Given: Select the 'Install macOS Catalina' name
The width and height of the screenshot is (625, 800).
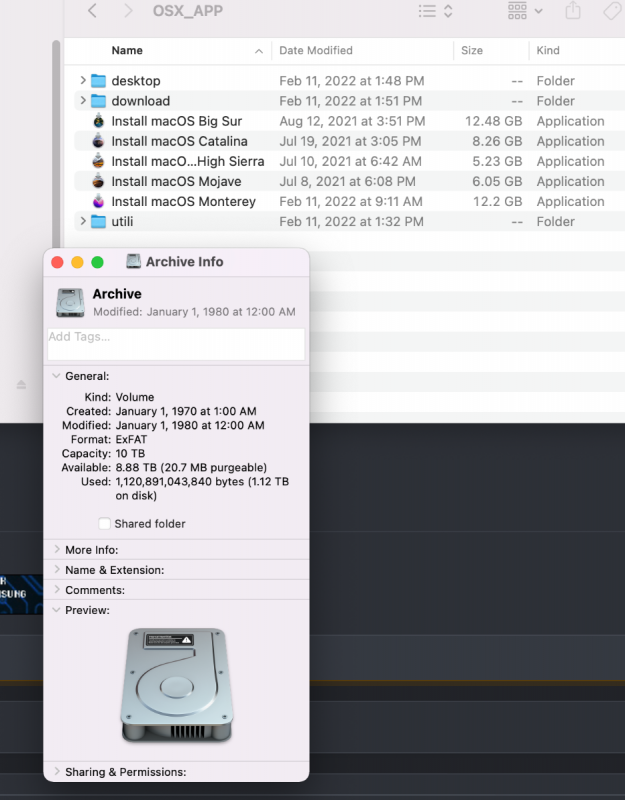Looking at the screenshot, I should click(180, 141).
